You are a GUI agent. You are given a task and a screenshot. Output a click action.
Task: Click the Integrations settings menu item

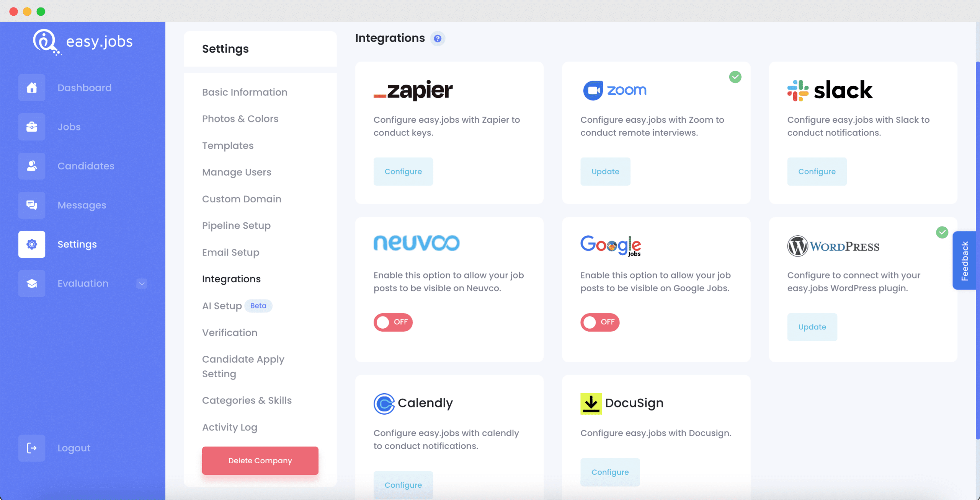click(x=231, y=279)
